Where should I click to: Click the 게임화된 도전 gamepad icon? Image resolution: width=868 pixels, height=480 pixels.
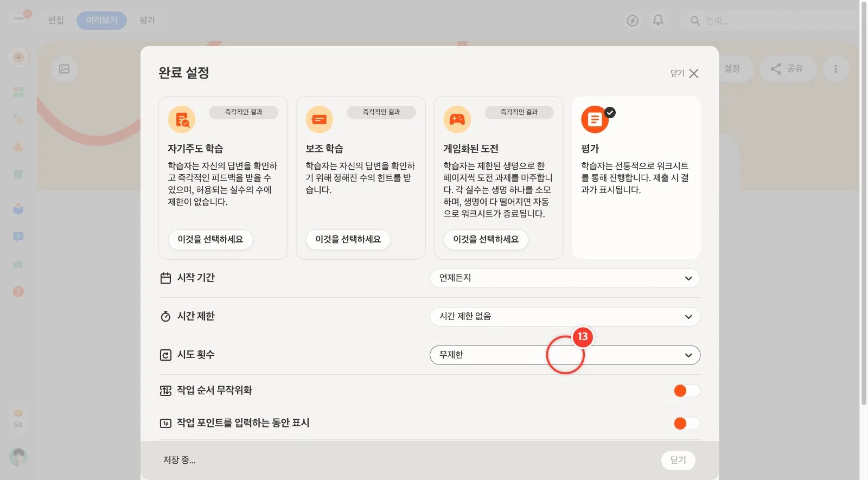coord(457,119)
